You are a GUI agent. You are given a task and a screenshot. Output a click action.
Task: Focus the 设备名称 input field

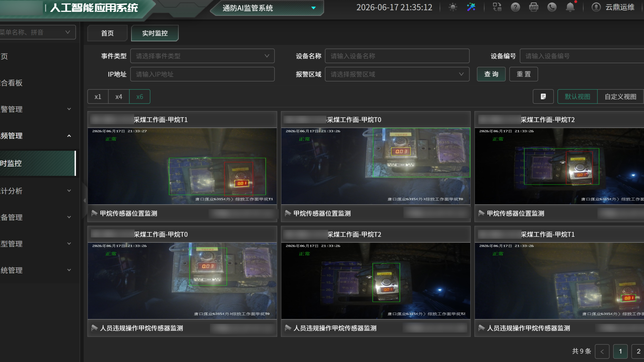coord(397,56)
